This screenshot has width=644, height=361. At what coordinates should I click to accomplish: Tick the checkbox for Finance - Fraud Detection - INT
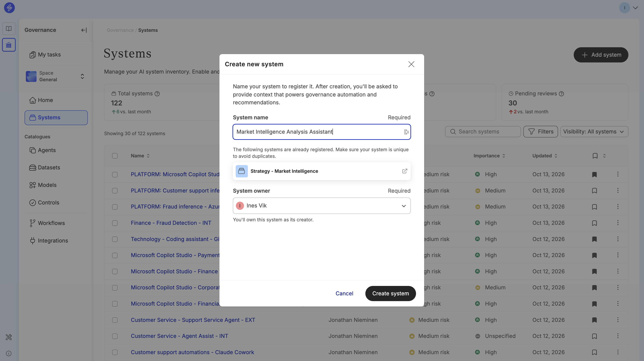(x=115, y=223)
